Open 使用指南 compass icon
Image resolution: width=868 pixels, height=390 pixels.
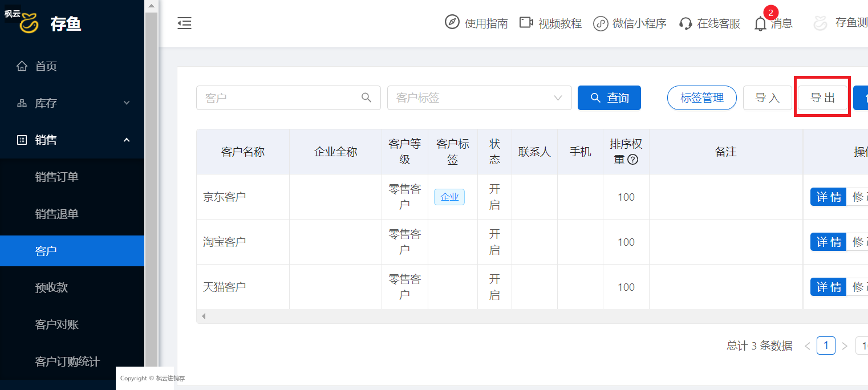click(452, 23)
